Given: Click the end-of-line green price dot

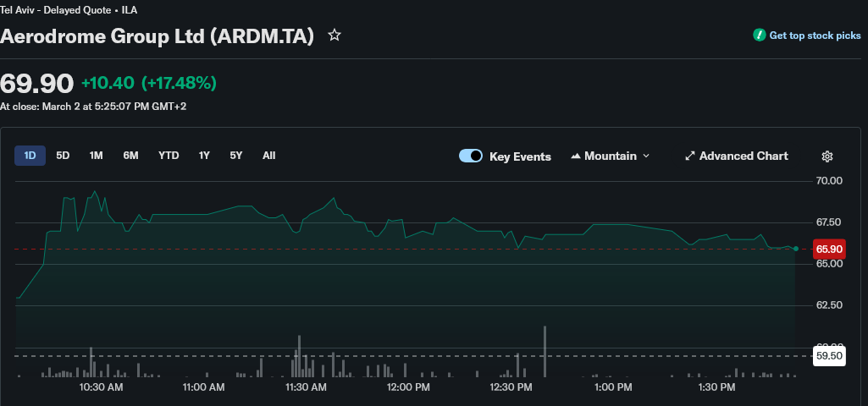Looking at the screenshot, I should [x=796, y=249].
